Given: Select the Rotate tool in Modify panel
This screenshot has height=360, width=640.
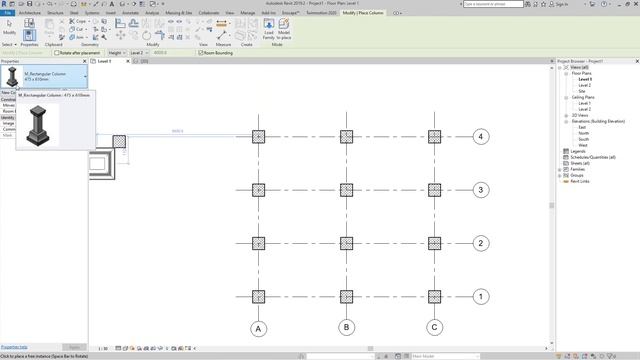Looking at the screenshot, I should tap(147, 36).
